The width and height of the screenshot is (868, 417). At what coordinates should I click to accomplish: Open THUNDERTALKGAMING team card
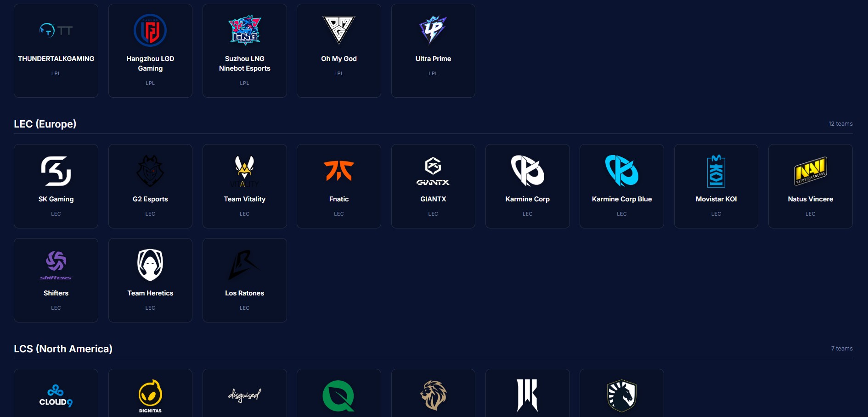pos(56,51)
